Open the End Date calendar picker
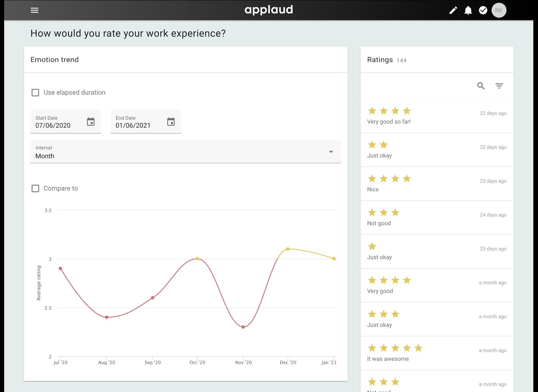Screen dimensions: 538x392 pos(171,121)
